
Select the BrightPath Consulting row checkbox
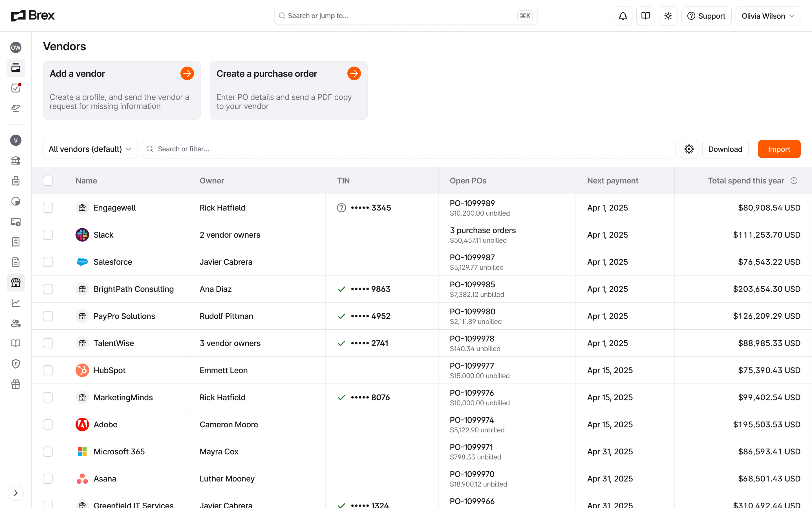(x=48, y=289)
